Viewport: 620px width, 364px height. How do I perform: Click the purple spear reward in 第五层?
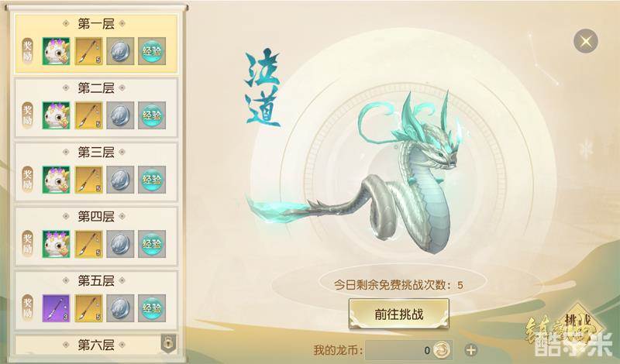coord(56,308)
